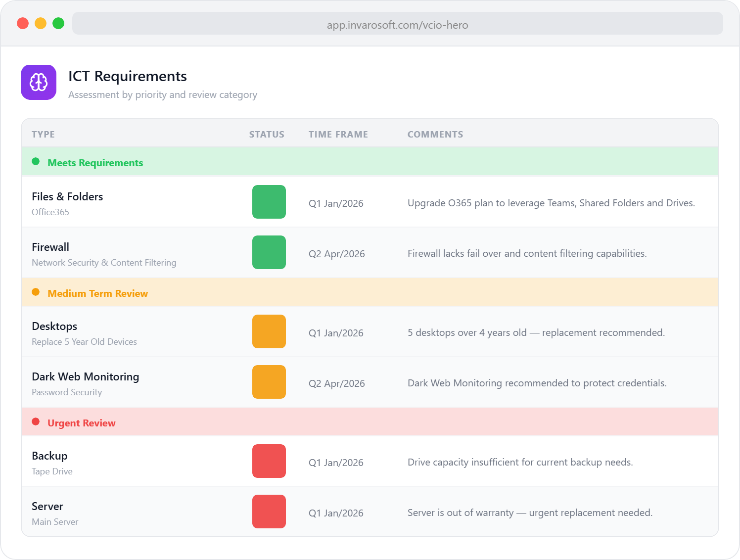Image resolution: width=740 pixels, height=560 pixels.
Task: Click the comment about Server out of warranty
Action: pos(530,513)
